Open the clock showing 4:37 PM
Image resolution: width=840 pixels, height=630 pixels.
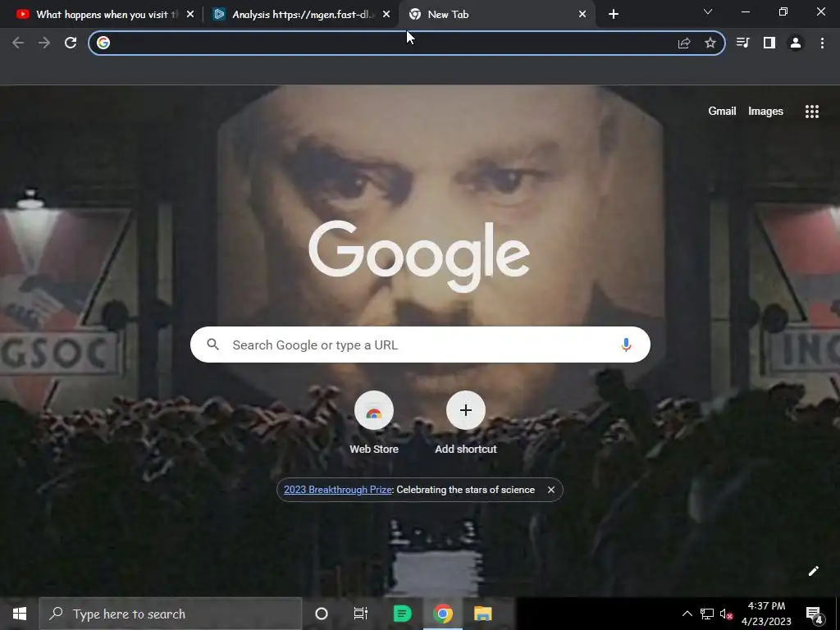[x=766, y=614]
